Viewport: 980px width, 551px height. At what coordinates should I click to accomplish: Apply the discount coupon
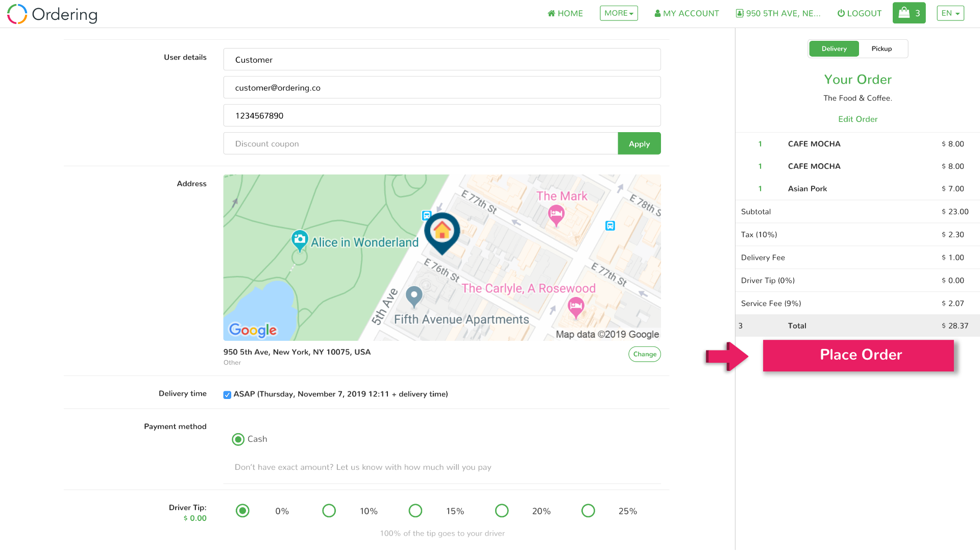[x=639, y=143]
